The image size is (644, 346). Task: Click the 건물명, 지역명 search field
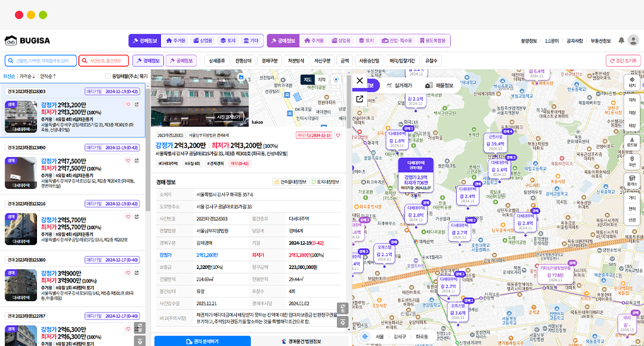tap(41, 61)
